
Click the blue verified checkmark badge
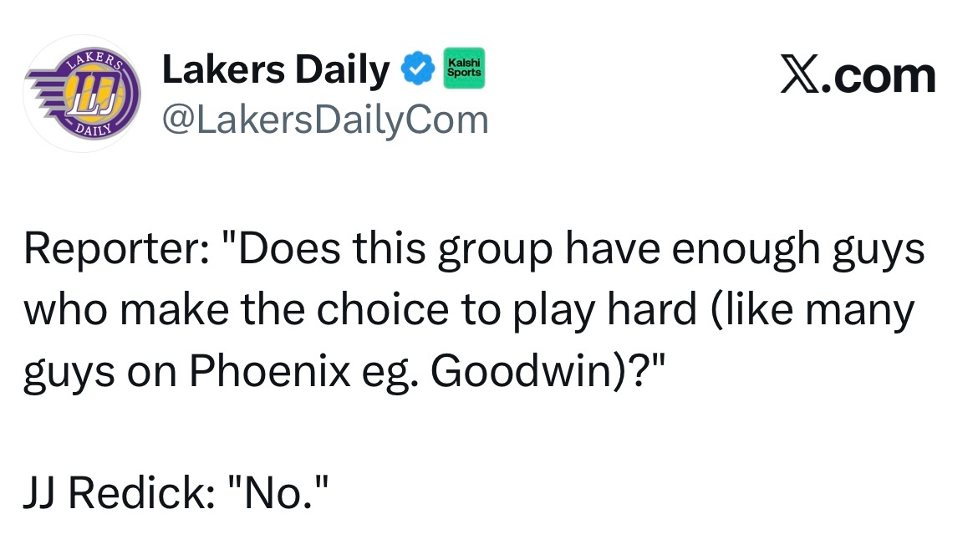coord(417,69)
